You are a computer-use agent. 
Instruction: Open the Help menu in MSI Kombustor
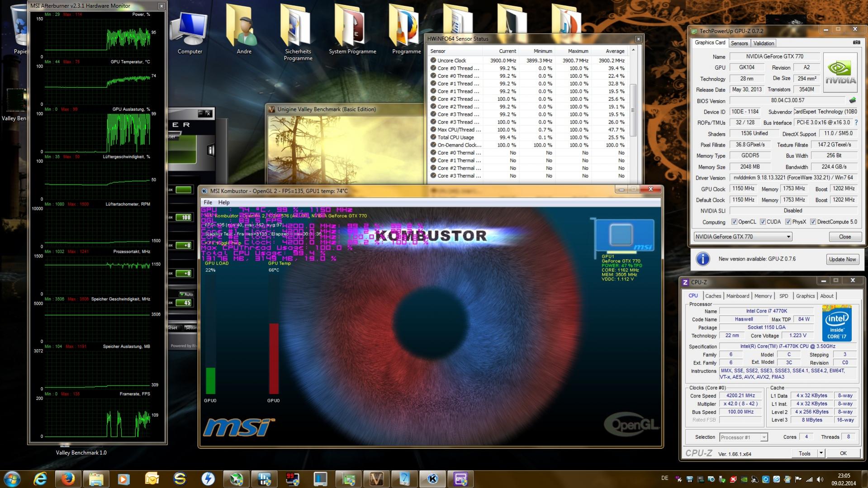224,202
